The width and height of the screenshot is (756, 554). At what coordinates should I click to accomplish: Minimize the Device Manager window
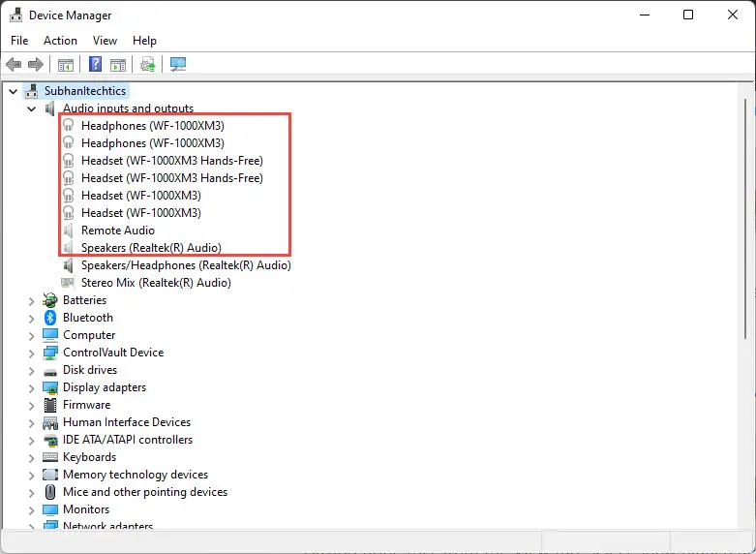pyautogui.click(x=645, y=15)
